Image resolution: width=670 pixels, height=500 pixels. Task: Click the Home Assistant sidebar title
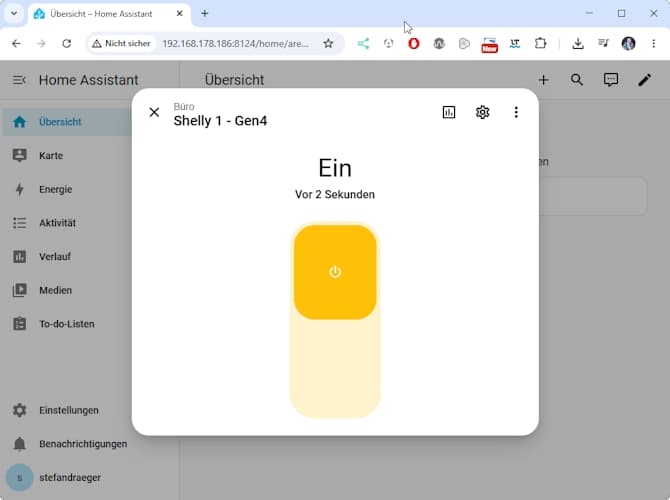88,80
